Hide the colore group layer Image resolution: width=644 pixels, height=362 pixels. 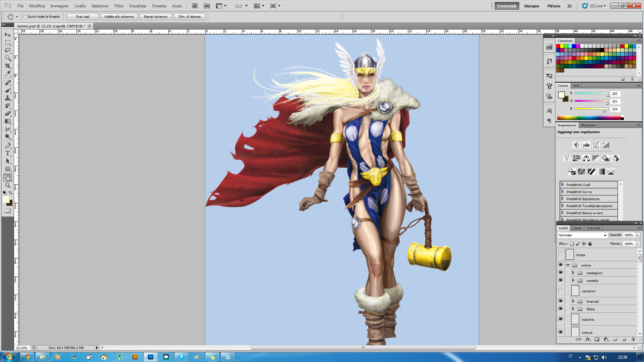tap(560, 265)
